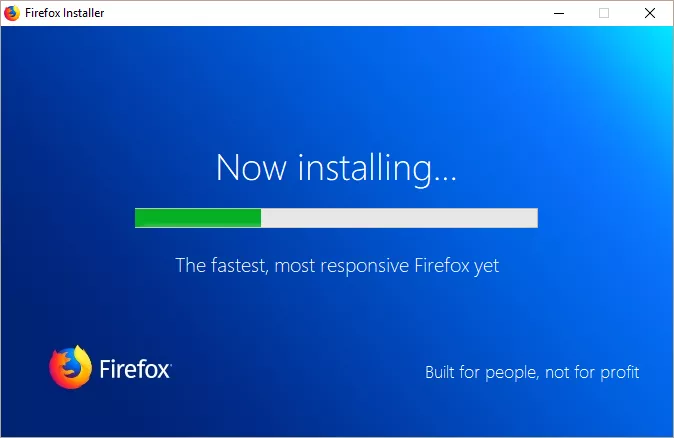Click the grey unfilled progress bar section
This screenshot has width=674, height=438.
(399, 218)
